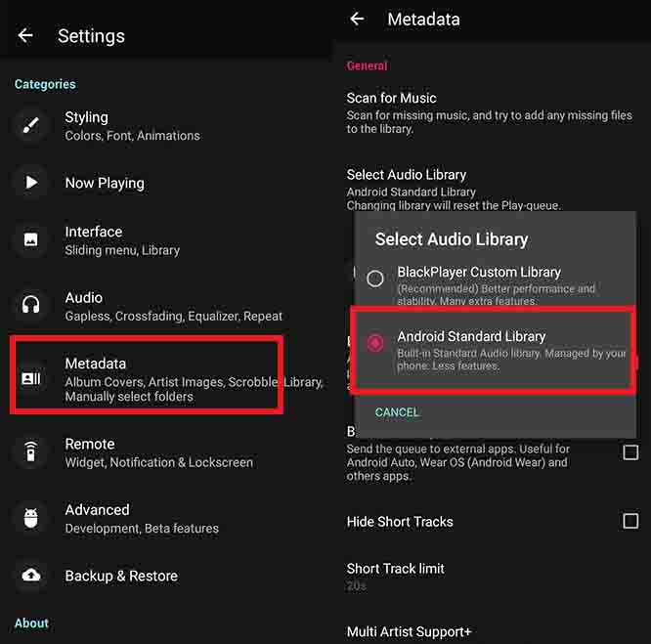Viewport: 651px width, 644px height.
Task: Select Android Standard Library radio button
Action: [375, 343]
